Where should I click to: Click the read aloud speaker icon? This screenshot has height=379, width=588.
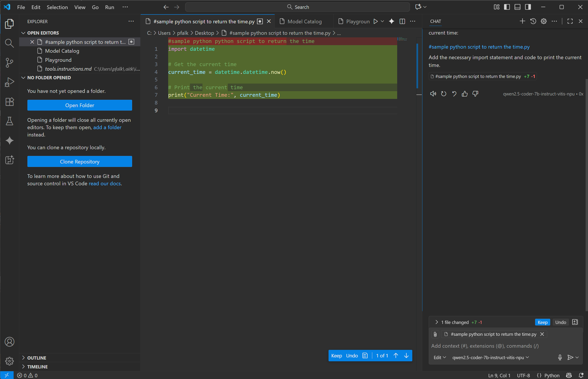click(433, 94)
